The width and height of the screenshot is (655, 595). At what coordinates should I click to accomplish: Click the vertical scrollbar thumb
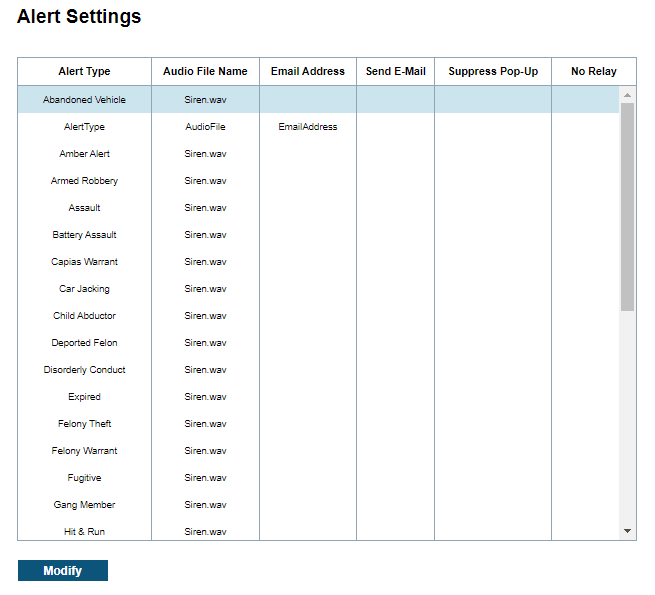click(627, 206)
